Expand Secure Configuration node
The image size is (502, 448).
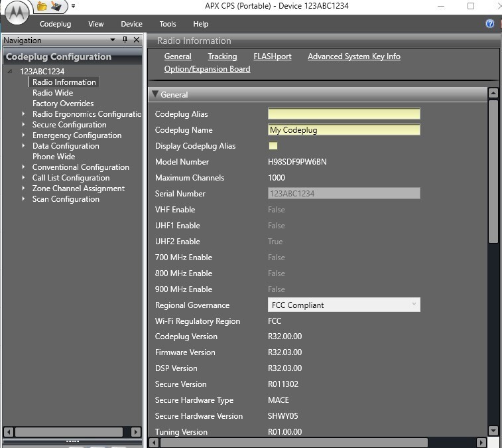[23, 124]
